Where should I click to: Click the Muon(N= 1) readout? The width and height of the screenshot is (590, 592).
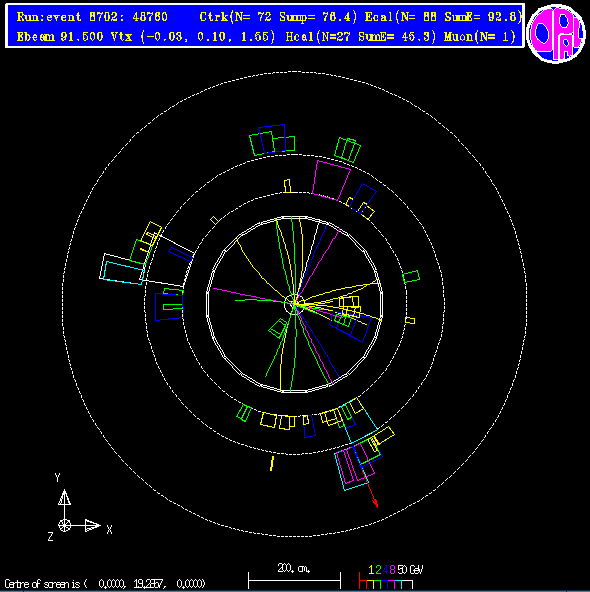tap(480, 37)
